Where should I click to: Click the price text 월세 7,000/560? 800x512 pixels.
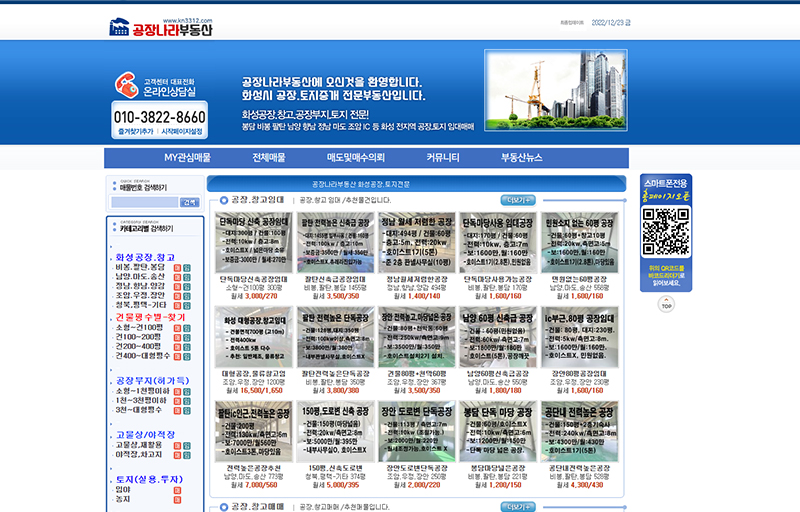click(254, 485)
